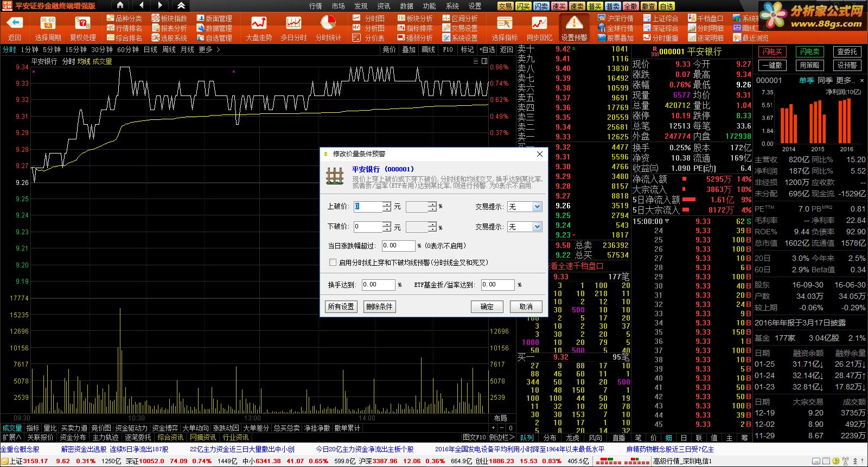The width and height of the screenshot is (868, 467).
Task: Click ETF基金折/溢率达到 input field
Action: tap(497, 284)
